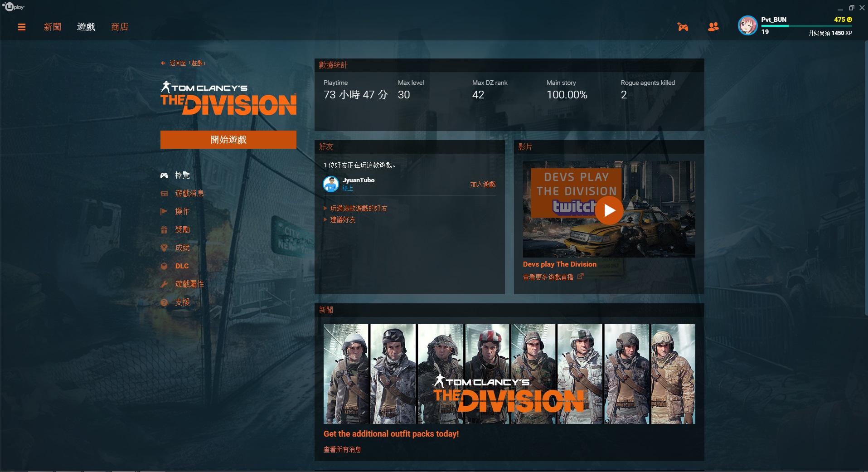This screenshot has width=868, height=472.
Task: Click 查看更多遊戲直播 link
Action: point(548,277)
